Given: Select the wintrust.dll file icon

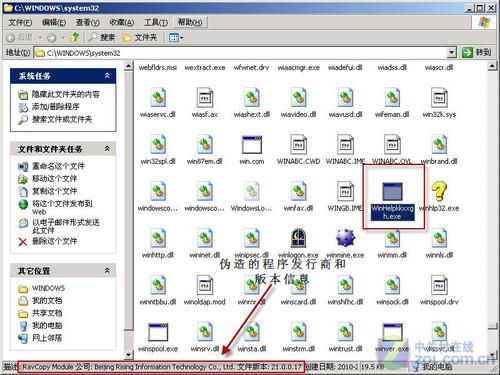Looking at the screenshot, I should coord(345,332).
